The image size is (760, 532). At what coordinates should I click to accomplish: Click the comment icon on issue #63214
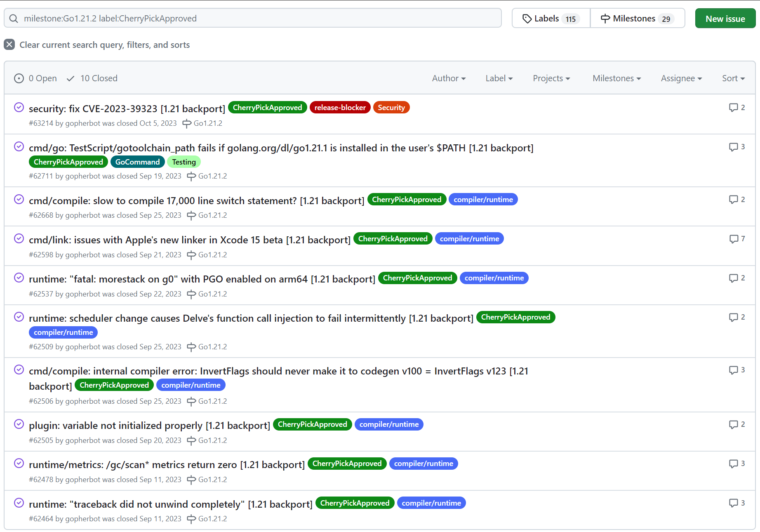tap(733, 108)
